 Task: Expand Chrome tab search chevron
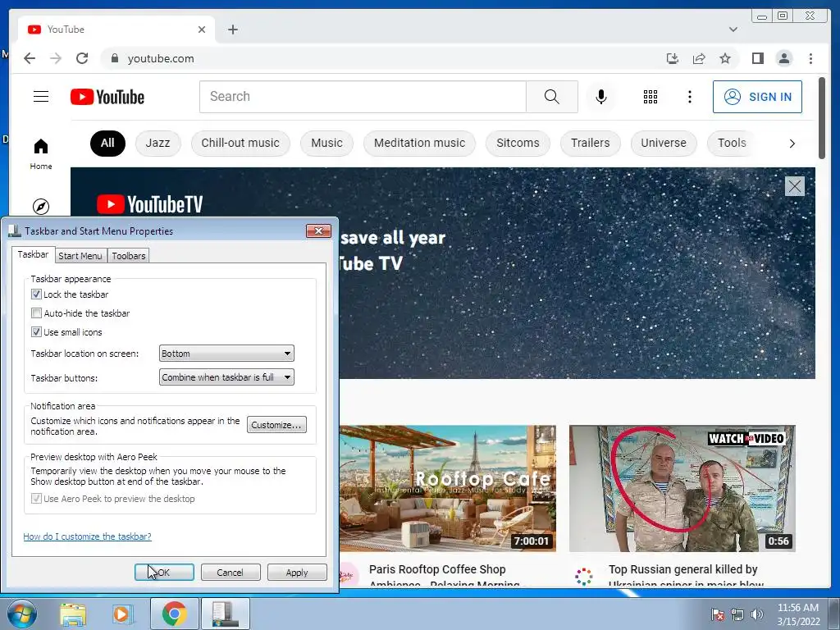733,30
